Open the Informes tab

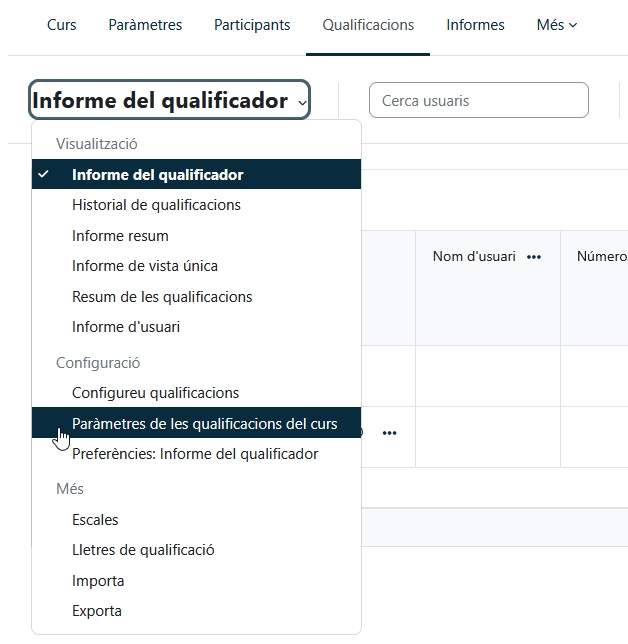[x=475, y=25]
